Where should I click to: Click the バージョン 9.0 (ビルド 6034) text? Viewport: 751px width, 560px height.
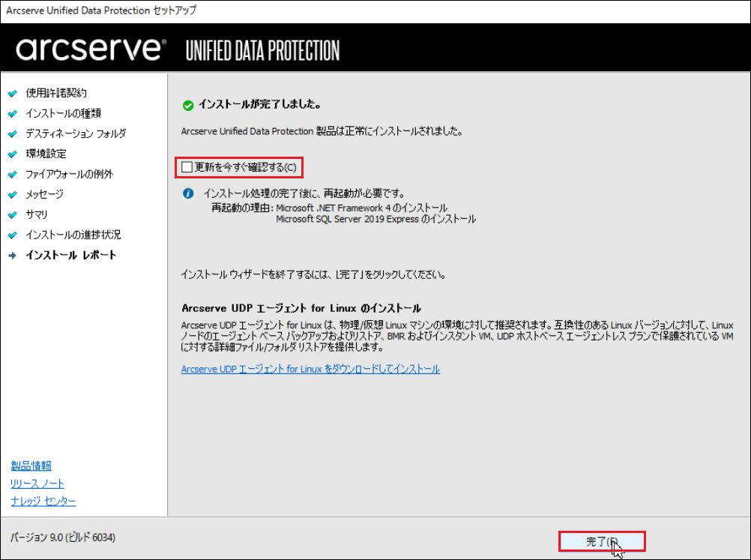pyautogui.click(x=63, y=538)
